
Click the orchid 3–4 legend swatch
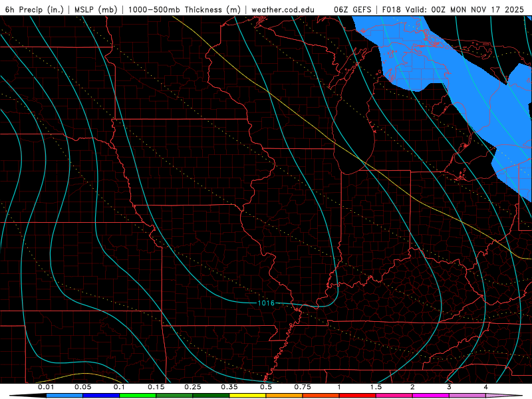click(x=467, y=396)
